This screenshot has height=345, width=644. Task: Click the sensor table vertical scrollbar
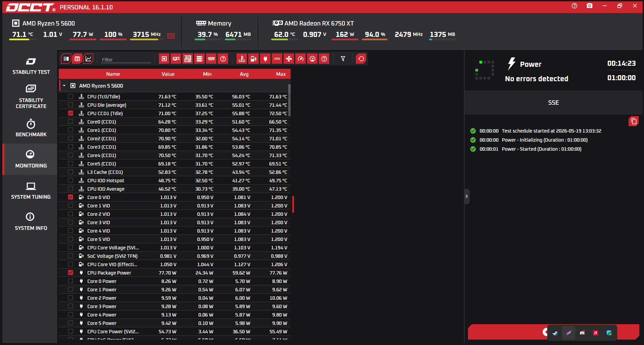pyautogui.click(x=289, y=100)
